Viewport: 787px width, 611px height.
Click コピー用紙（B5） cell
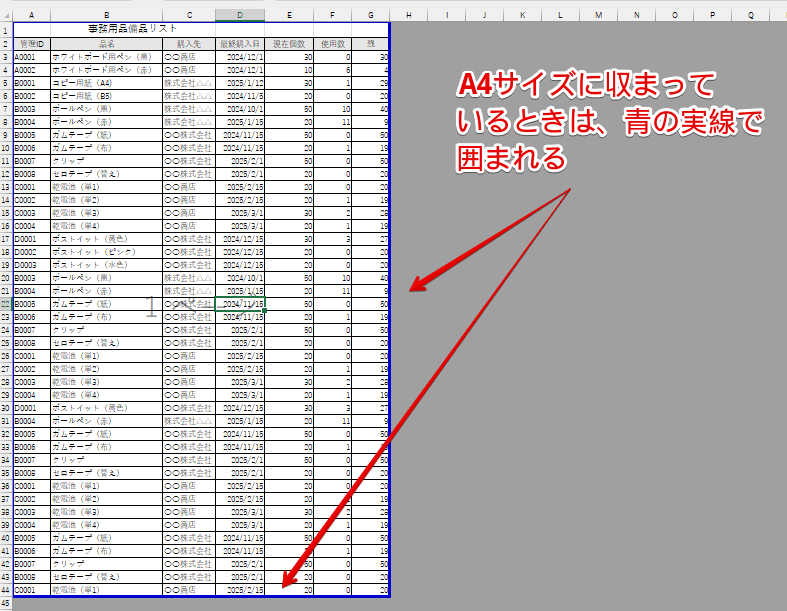(106, 96)
